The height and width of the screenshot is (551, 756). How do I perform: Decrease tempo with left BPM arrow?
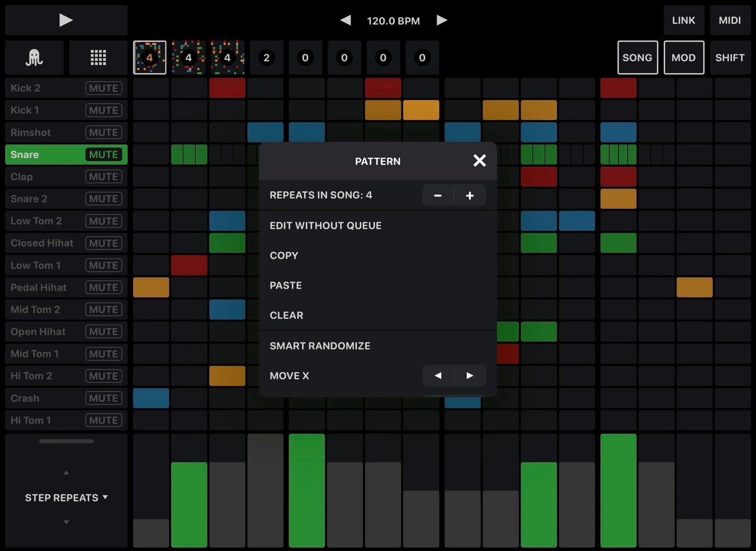point(345,20)
